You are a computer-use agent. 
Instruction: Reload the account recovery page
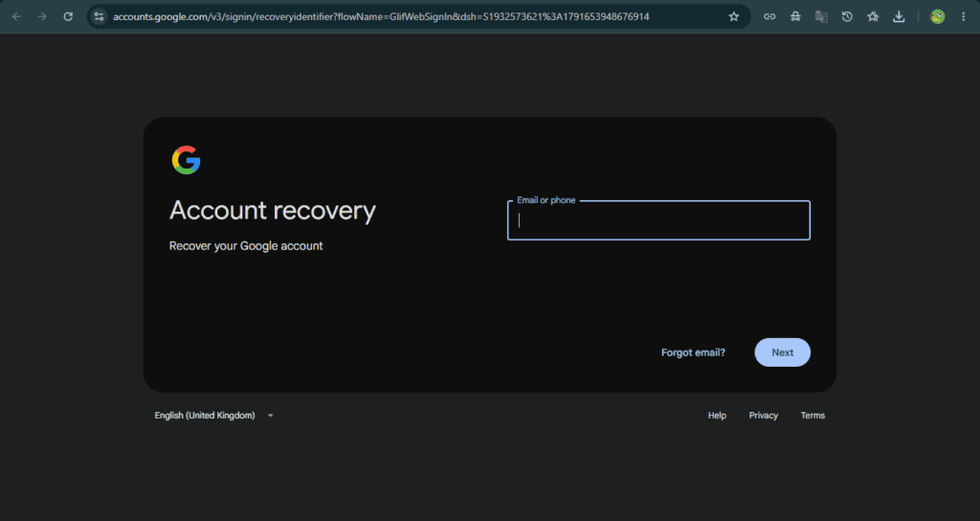(x=68, y=17)
